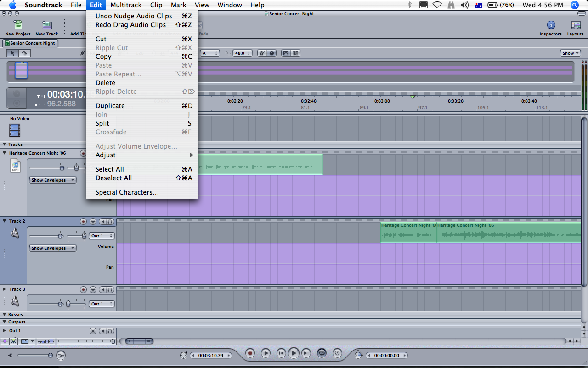Image resolution: width=588 pixels, height=368 pixels.
Task: Click the clock icon beside the metronome
Action: click(x=271, y=53)
